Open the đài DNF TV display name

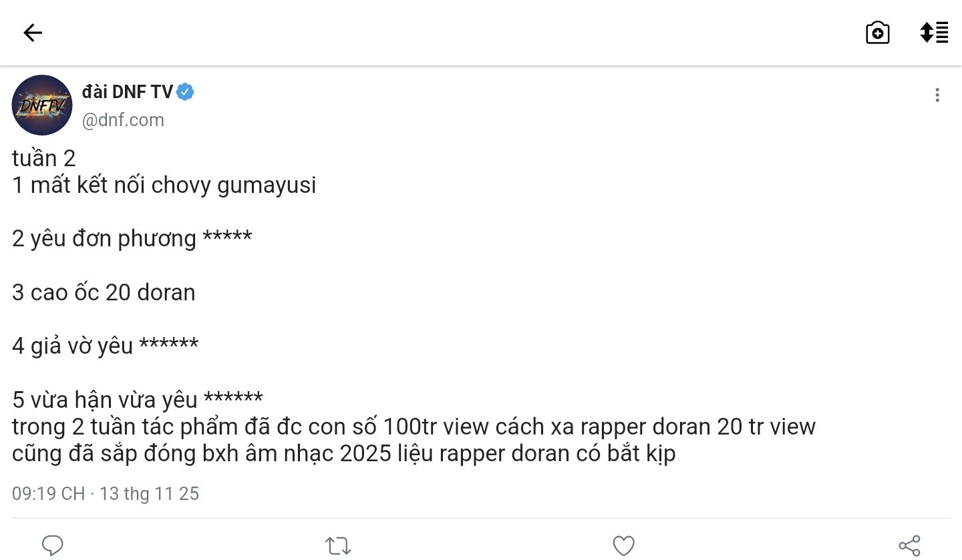(x=127, y=92)
